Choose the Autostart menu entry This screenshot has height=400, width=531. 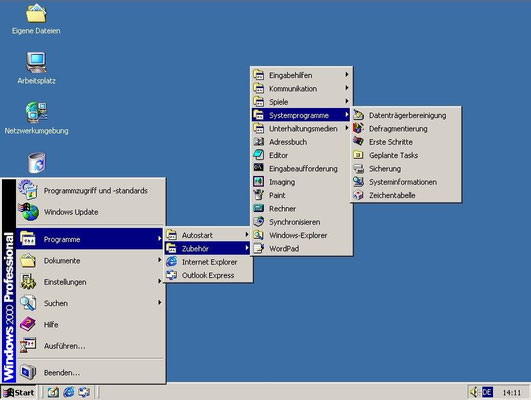point(208,235)
